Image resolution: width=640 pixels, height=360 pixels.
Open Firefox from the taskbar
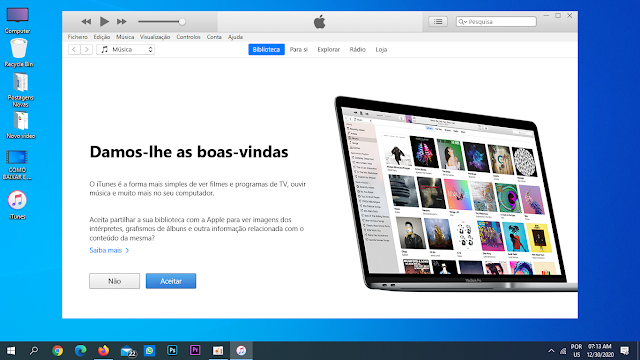pos(104,351)
